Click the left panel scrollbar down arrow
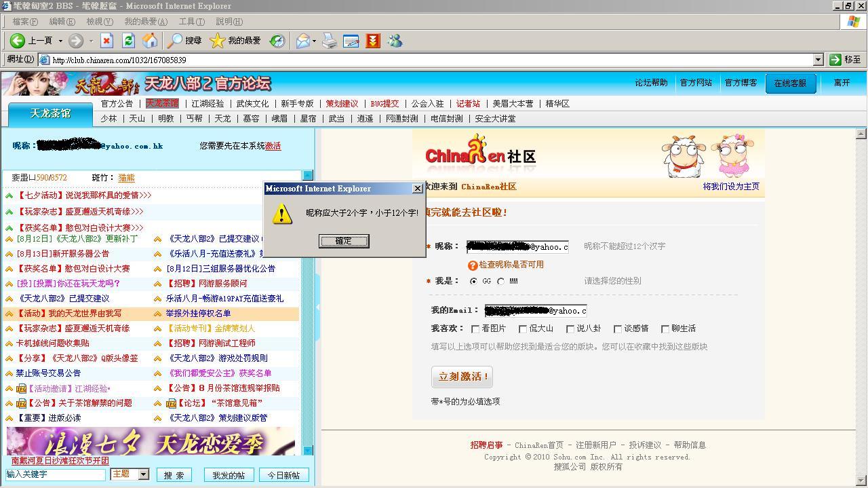 (x=308, y=450)
